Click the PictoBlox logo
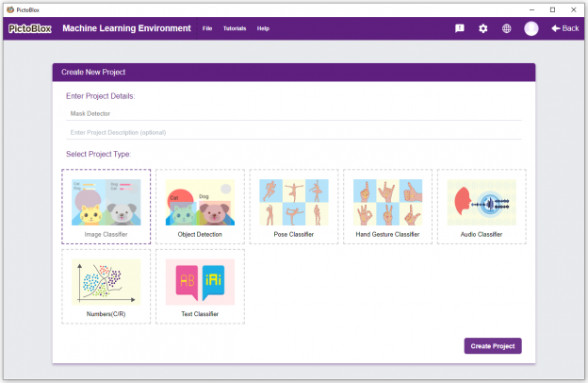Screen dimensions: 588x383 (29, 28)
